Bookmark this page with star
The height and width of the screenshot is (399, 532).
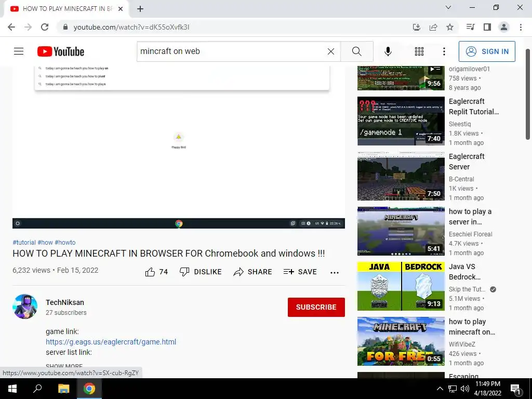pyautogui.click(x=450, y=27)
